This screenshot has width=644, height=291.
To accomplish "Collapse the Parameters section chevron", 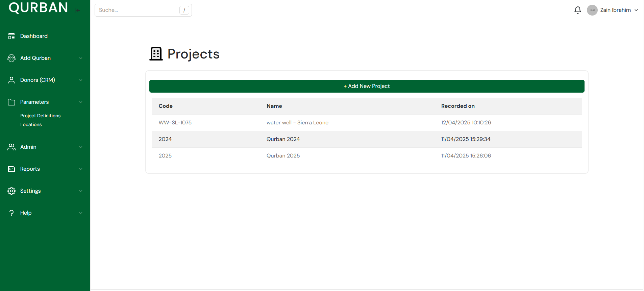I will pos(80,102).
